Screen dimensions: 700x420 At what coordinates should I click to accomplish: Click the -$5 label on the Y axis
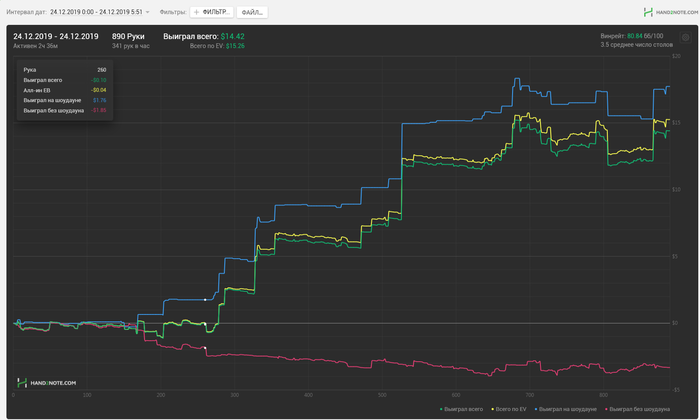pos(676,390)
